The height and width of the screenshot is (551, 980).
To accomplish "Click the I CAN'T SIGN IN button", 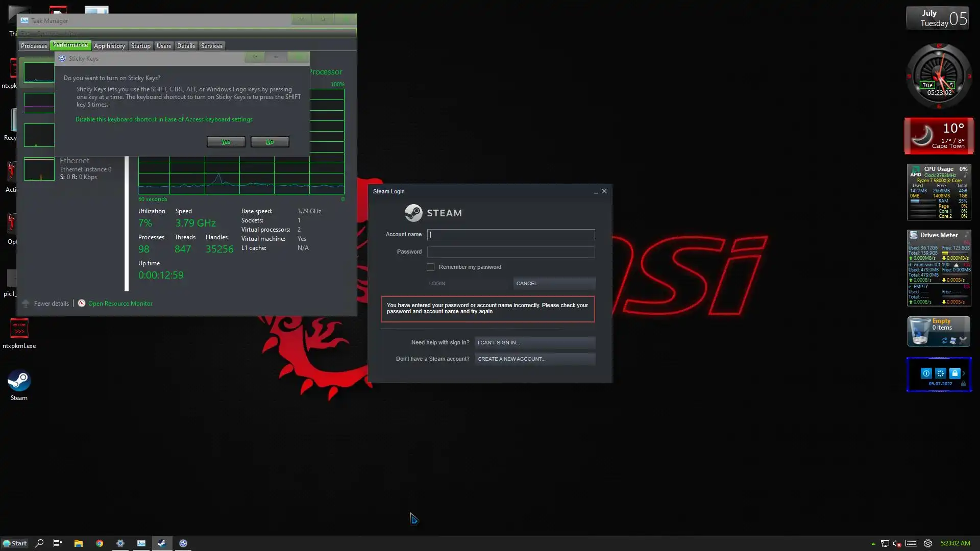I will pos(534,342).
